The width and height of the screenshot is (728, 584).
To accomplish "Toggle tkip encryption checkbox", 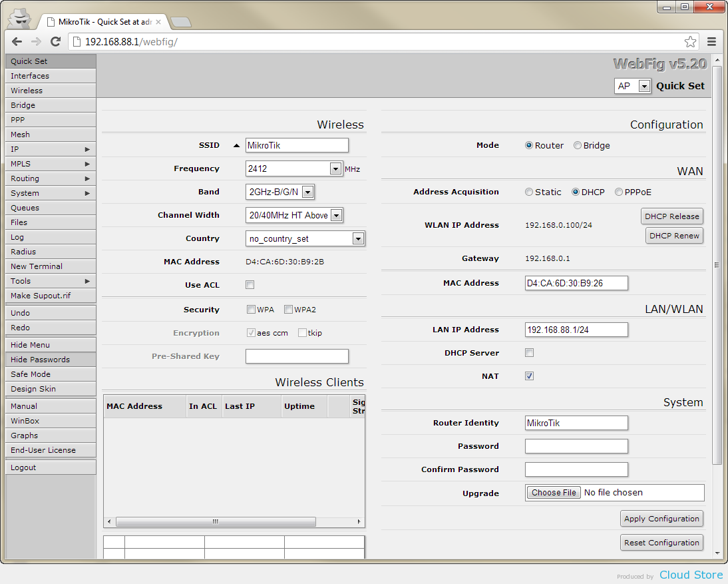I will (x=302, y=333).
